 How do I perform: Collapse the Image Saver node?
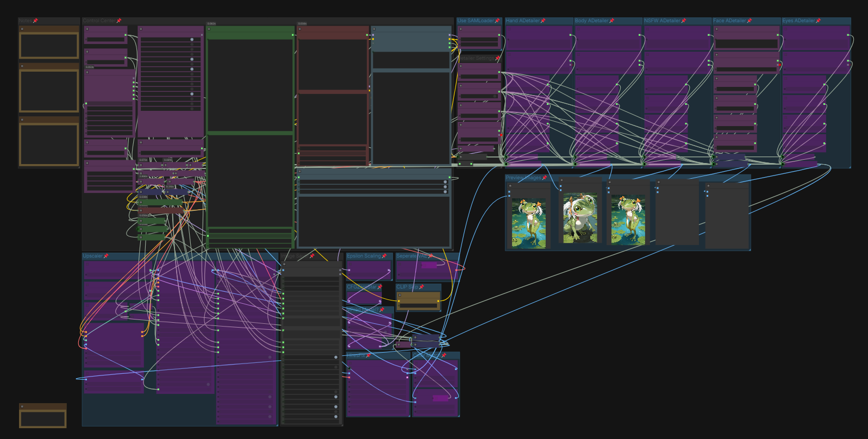click(x=284, y=264)
